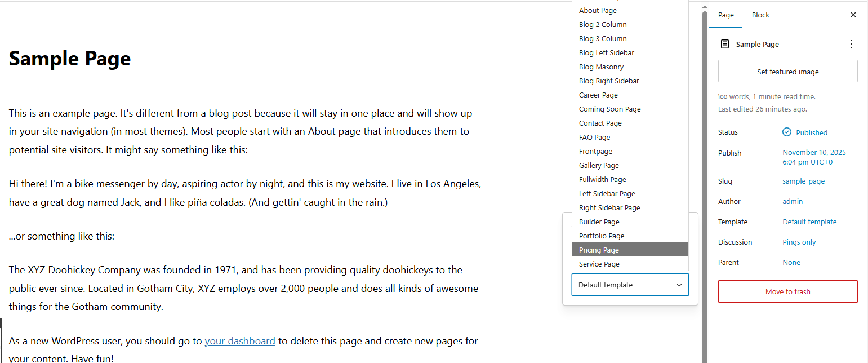868x363 pixels.
Task: Select the Page tab
Action: [725, 15]
